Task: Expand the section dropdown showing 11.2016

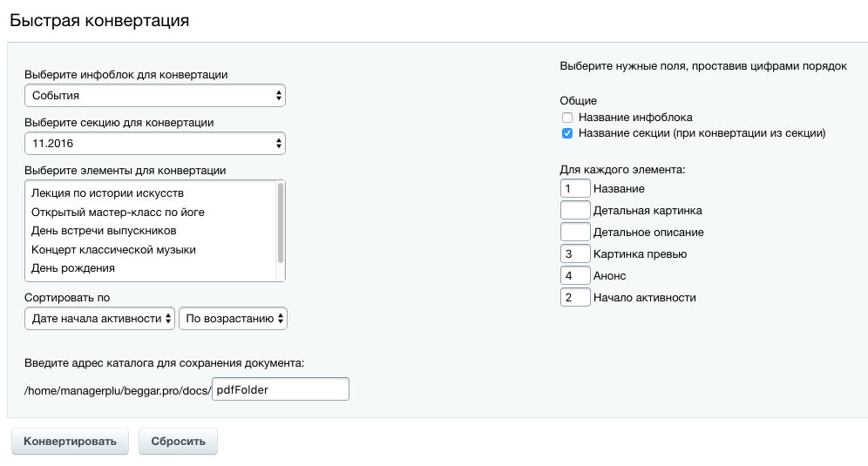Action: coord(155,143)
